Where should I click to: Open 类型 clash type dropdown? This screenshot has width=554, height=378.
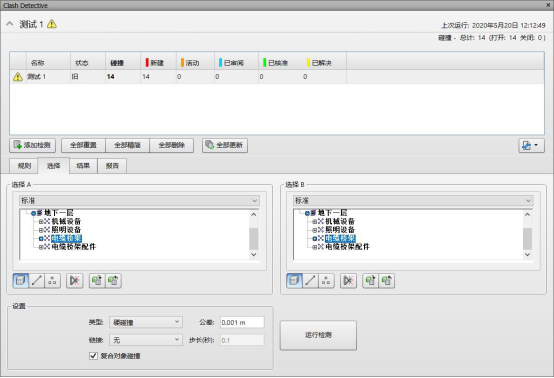146,322
